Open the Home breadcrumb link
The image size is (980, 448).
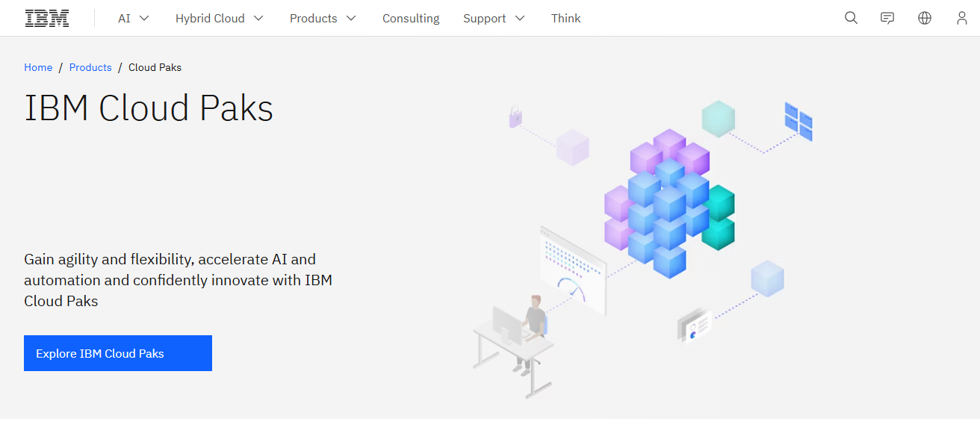tap(38, 67)
